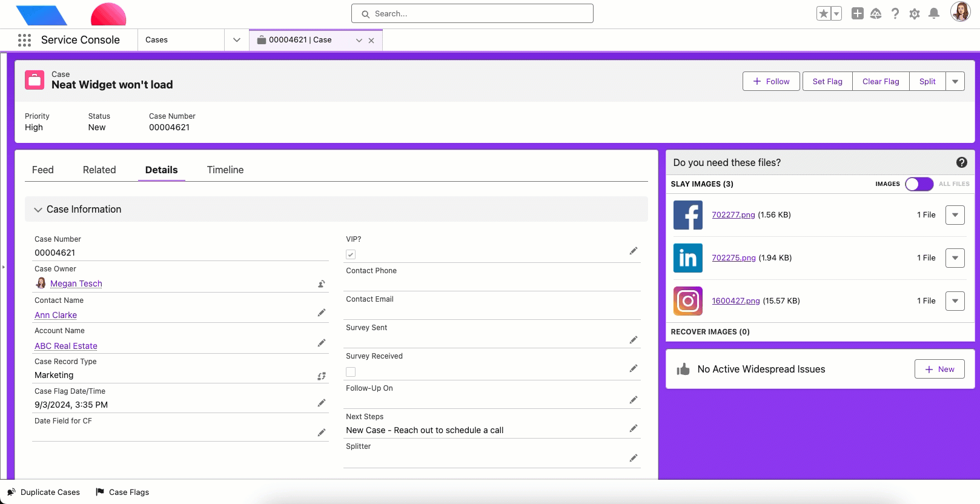Open the Help question mark icon in header
The image size is (980, 504).
(x=895, y=13)
